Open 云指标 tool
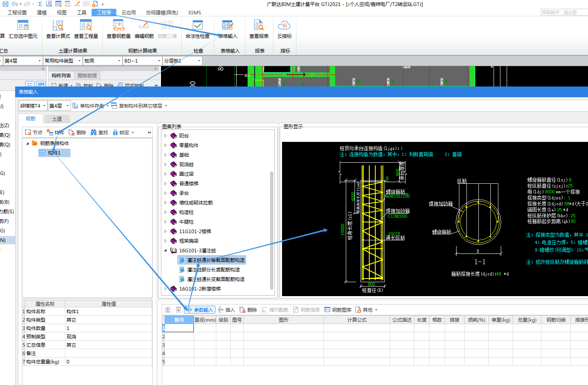Viewport: 588px width, 385px height. [x=284, y=29]
